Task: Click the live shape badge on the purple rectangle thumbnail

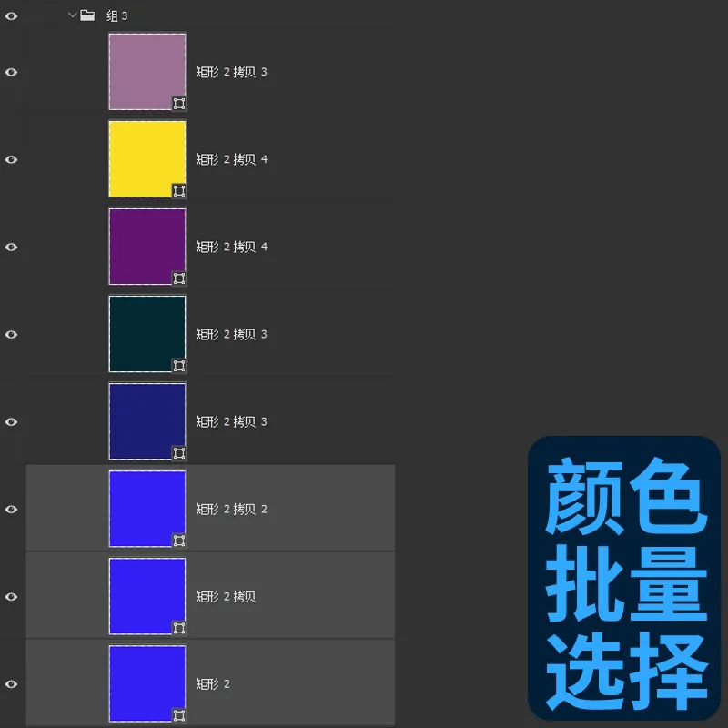Action: pyautogui.click(x=178, y=278)
